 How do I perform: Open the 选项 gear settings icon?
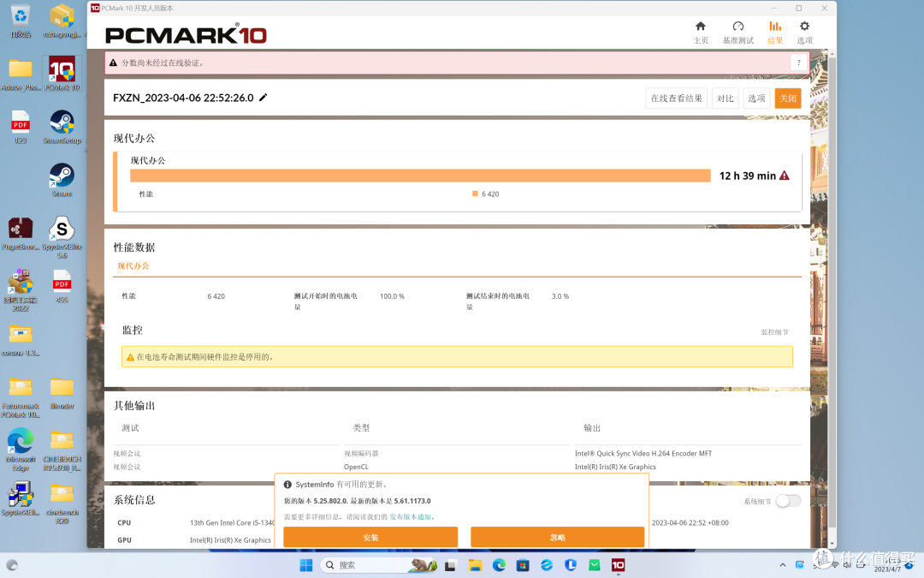[804, 32]
